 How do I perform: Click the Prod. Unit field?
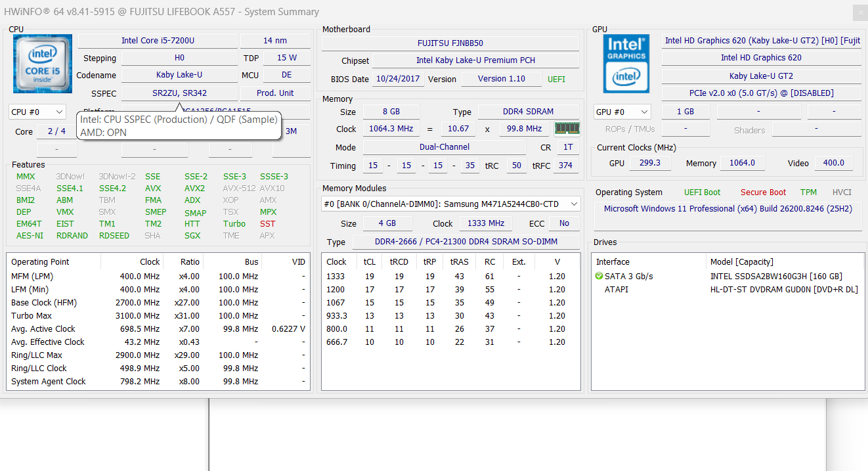point(275,93)
